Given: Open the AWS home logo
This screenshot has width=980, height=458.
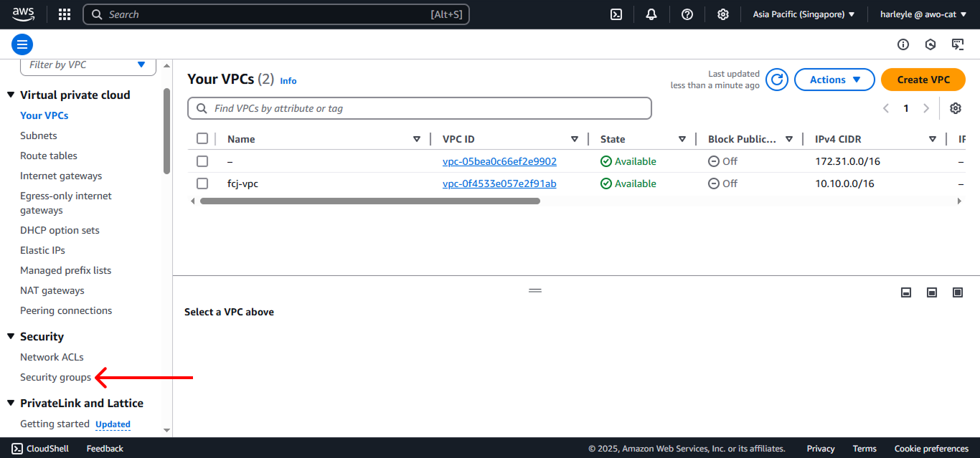Looking at the screenshot, I should [23, 14].
